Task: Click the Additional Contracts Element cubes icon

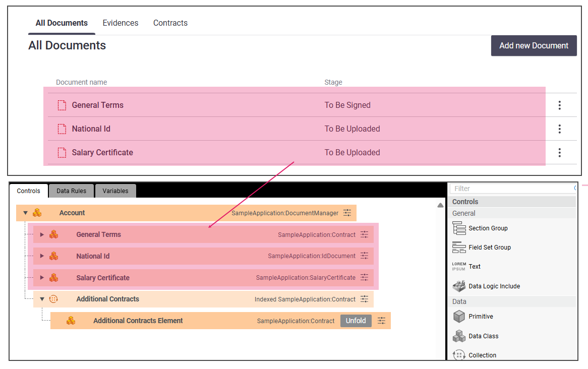Action: pos(71,321)
